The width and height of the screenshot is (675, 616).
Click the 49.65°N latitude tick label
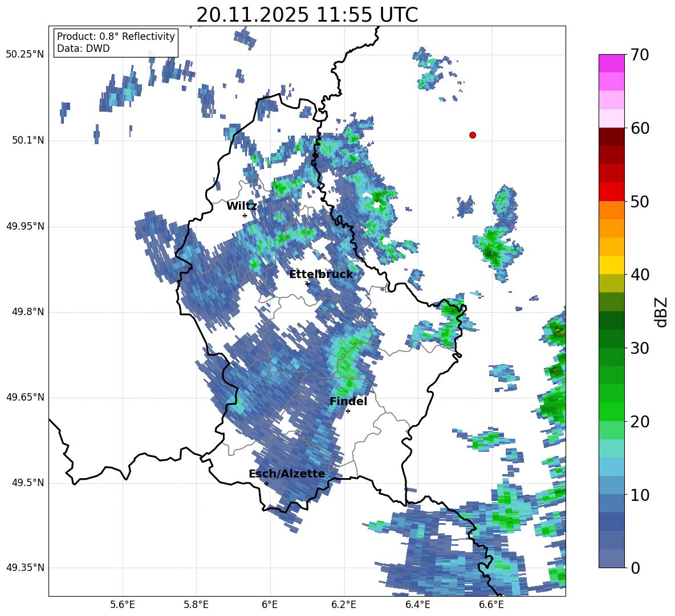click(25, 397)
